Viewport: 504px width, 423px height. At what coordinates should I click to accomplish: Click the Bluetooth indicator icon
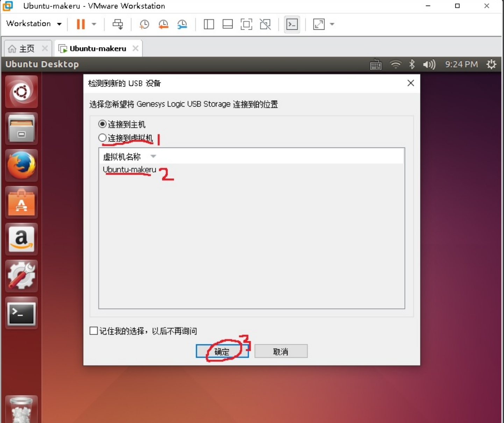[412, 64]
